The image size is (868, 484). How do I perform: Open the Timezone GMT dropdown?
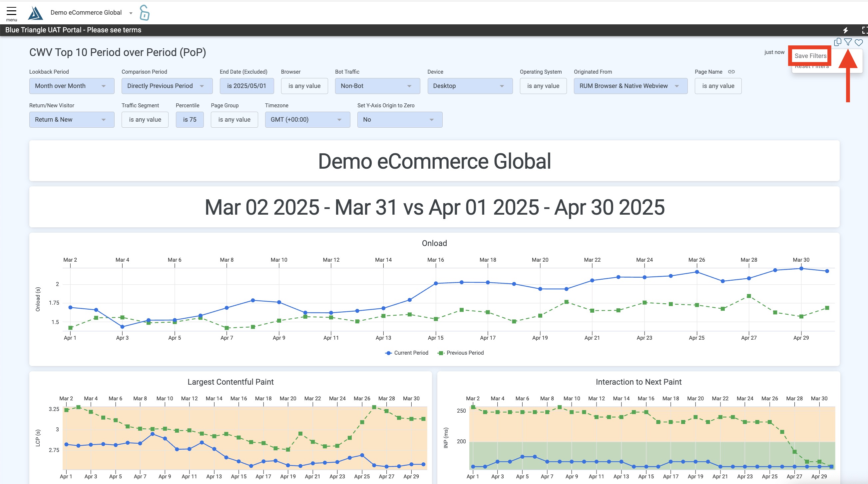point(307,119)
